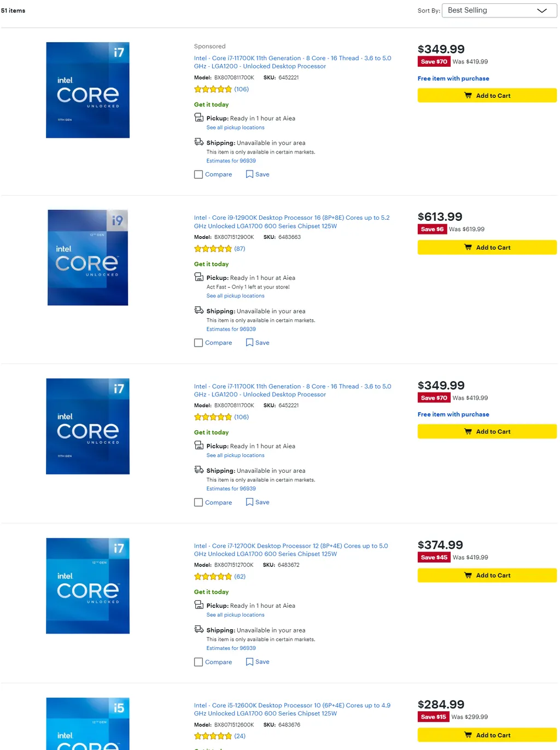Open shipping Estimates for 96939 under i7-12700K

231,648
